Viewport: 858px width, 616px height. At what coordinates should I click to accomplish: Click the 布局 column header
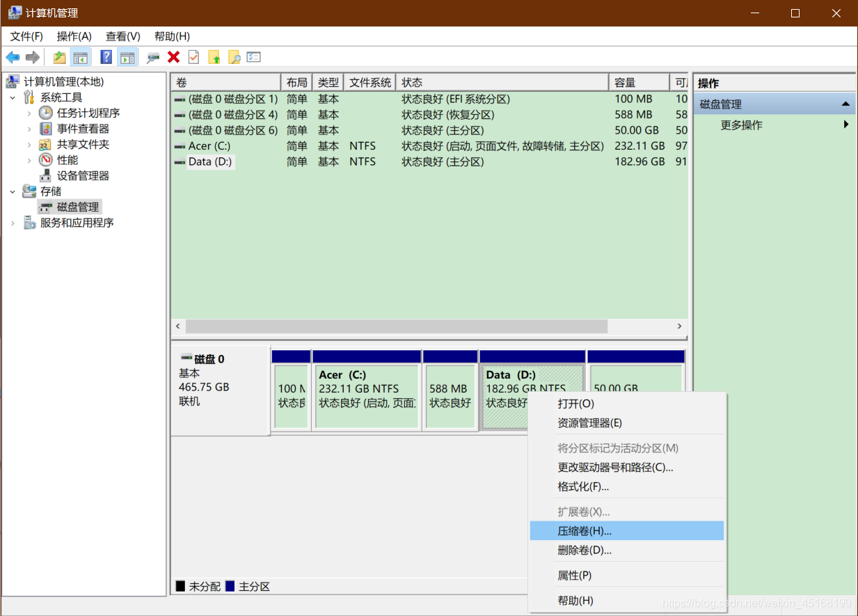pos(296,82)
